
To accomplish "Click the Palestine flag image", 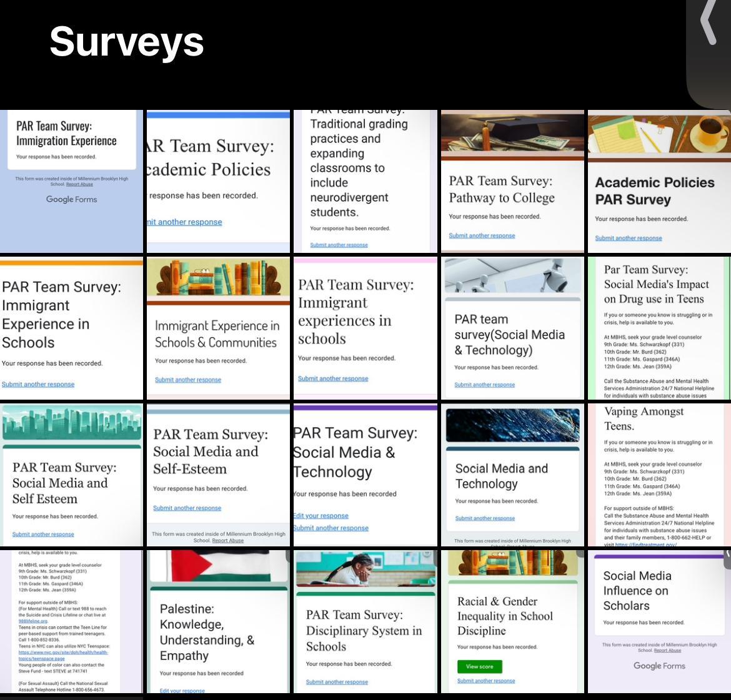I will pos(218,566).
